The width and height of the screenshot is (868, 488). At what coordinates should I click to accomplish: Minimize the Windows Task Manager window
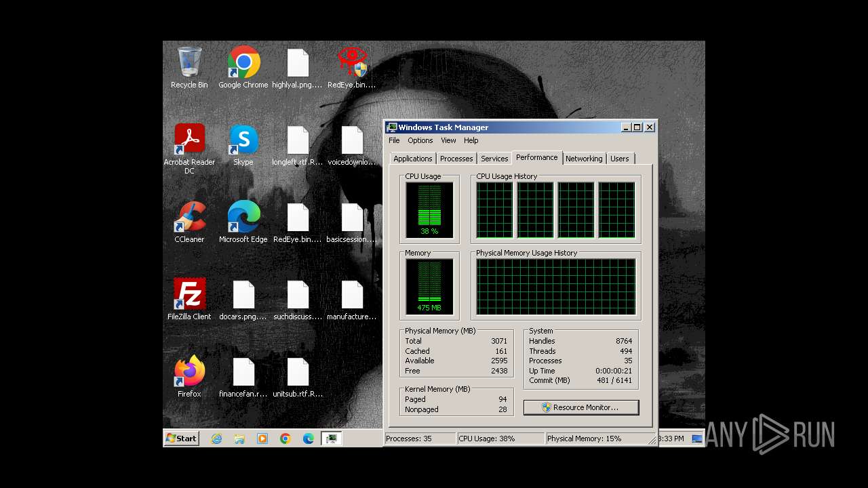coord(626,127)
